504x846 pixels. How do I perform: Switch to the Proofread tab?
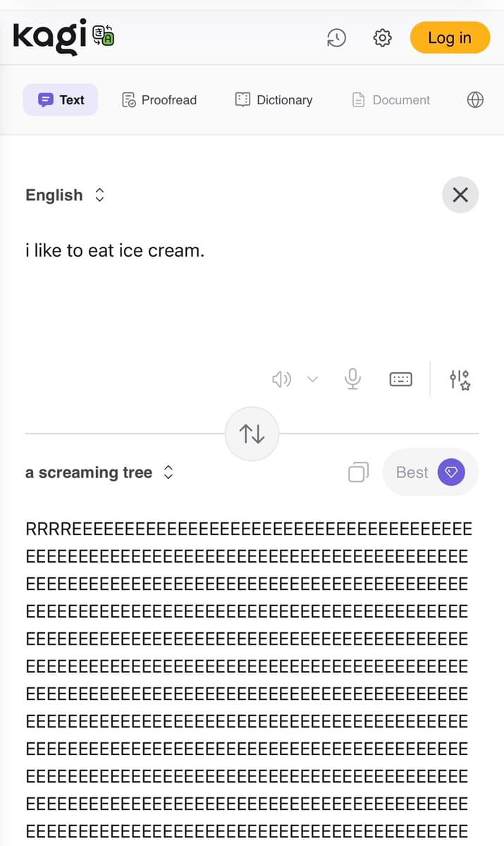pyautogui.click(x=159, y=99)
